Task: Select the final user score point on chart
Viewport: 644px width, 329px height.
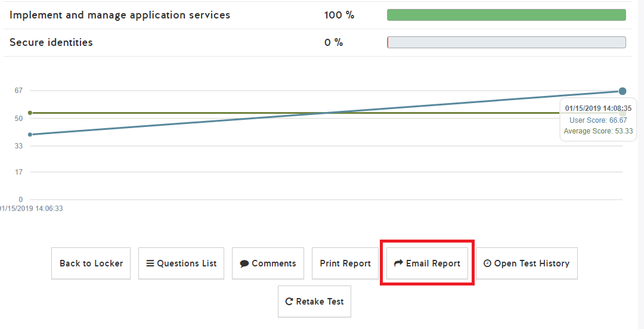Action: pos(623,91)
